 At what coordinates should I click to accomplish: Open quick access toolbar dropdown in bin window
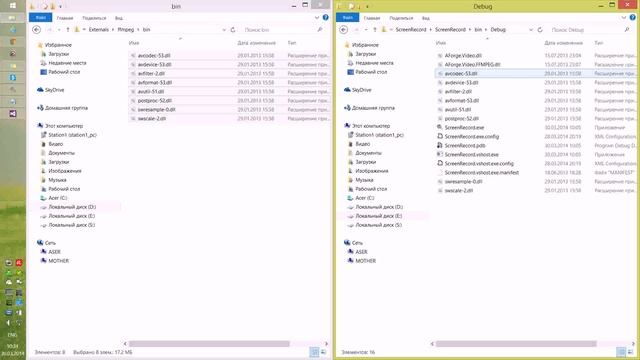61,6
